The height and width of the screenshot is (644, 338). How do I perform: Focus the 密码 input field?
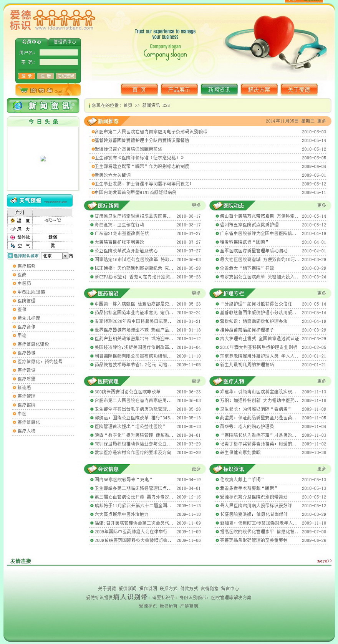click(58, 62)
